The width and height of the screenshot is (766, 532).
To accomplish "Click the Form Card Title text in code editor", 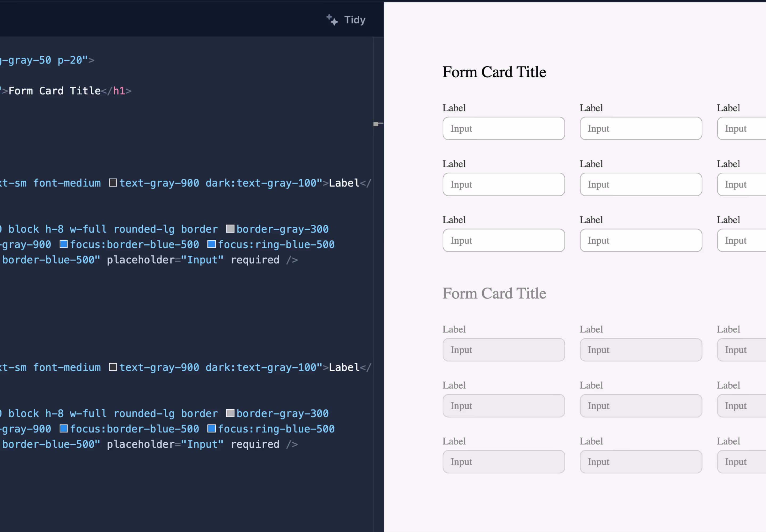I will (54, 91).
